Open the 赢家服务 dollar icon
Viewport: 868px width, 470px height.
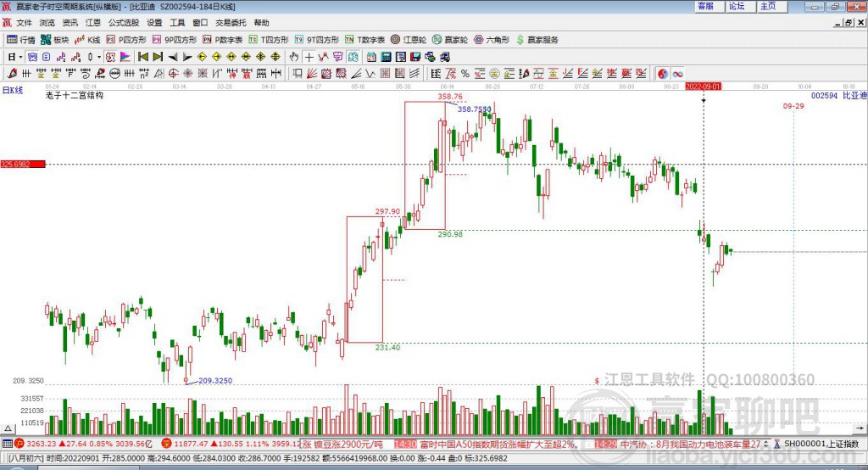click(537, 40)
